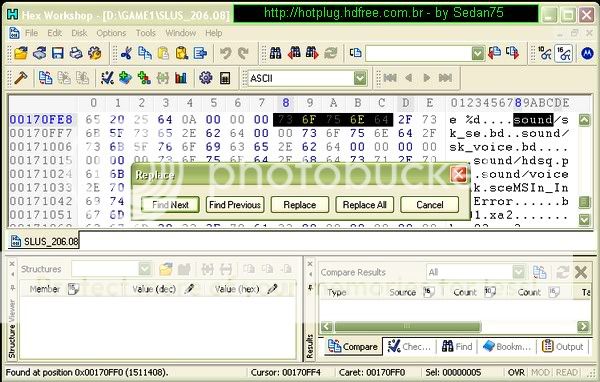Viewport: 600px width, 382px height.
Task: Click the offset 00170FE8 row label
Action: pos(41,120)
